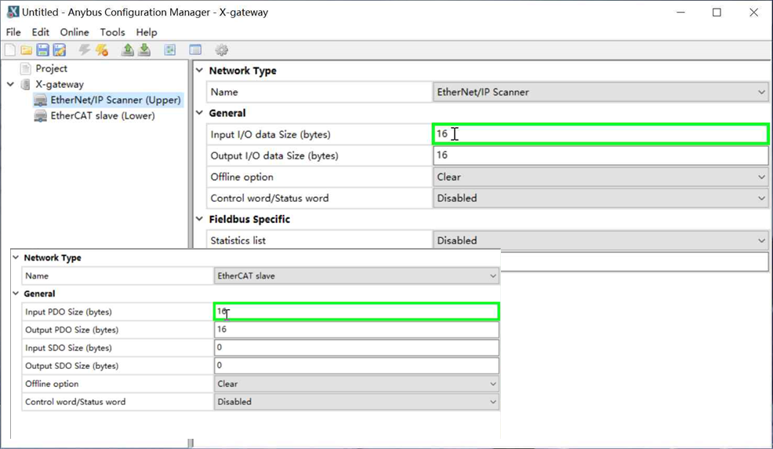Open the Tools menu
This screenshot has width=773, height=449.
coord(112,32)
